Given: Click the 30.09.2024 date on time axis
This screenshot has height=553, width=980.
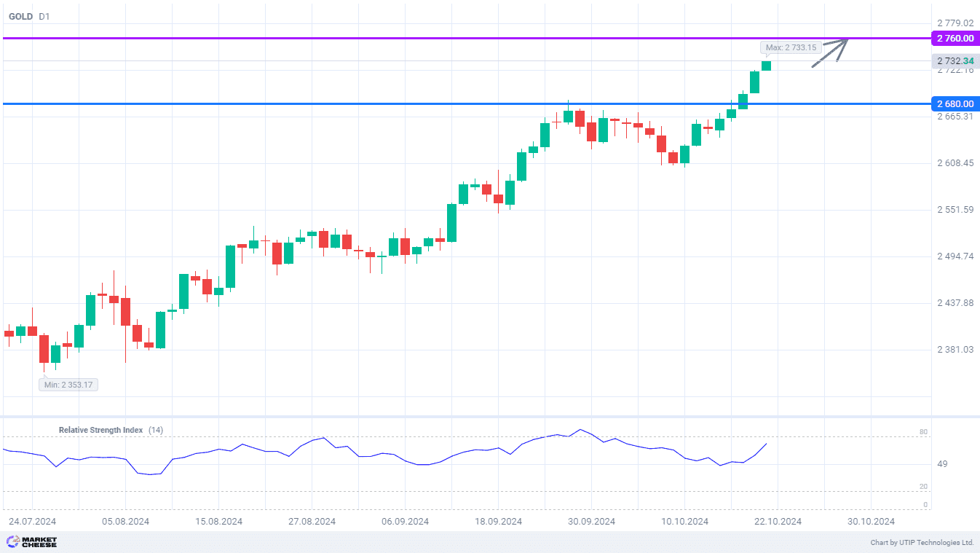Looking at the screenshot, I should coord(591,522).
